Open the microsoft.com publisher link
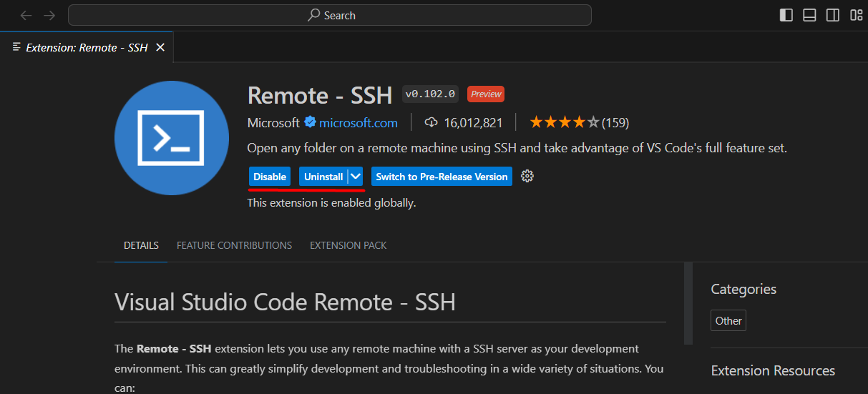 pyautogui.click(x=358, y=122)
